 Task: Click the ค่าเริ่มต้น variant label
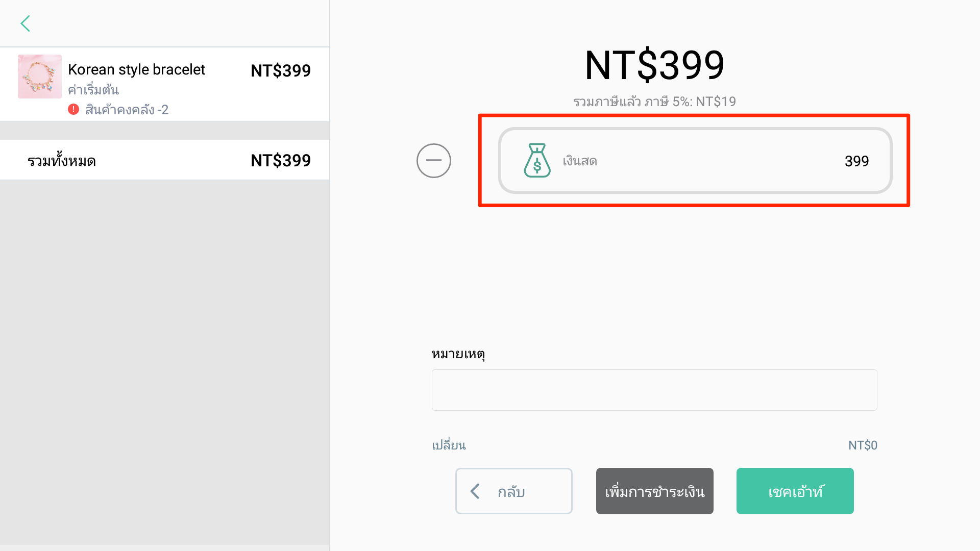coord(93,90)
